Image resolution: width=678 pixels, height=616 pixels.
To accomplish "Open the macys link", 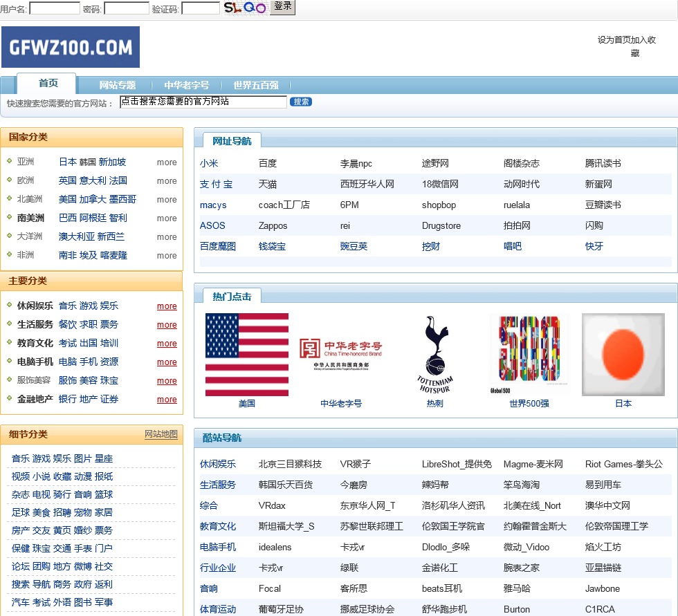I will [x=213, y=205].
